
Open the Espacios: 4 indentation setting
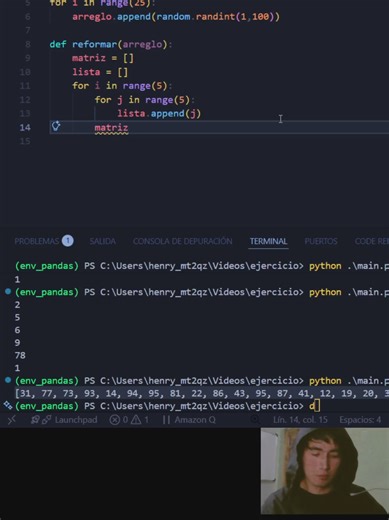pyautogui.click(x=360, y=420)
